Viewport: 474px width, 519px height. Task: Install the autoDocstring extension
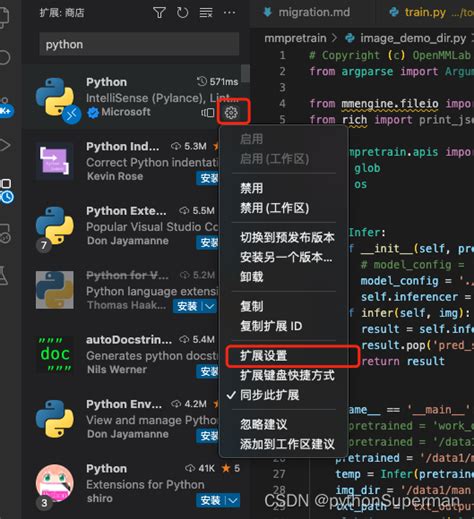tap(208, 371)
